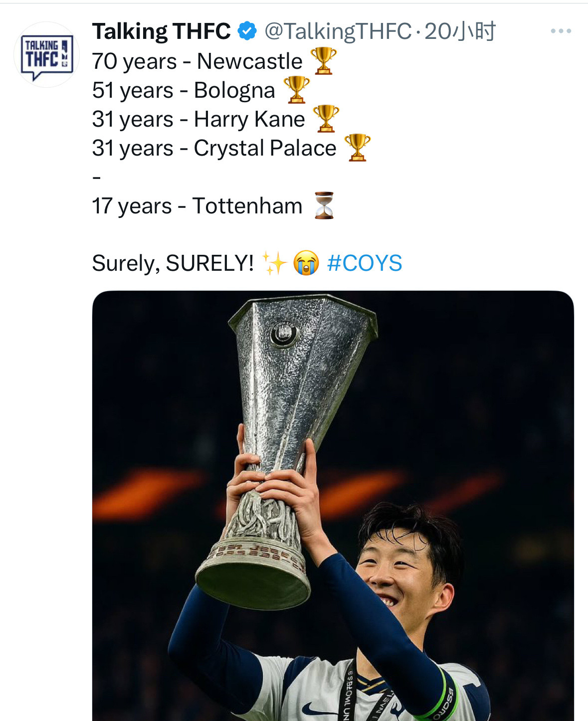Click the trophy emoji beside Bologna
Image resolution: width=588 pixels, height=721 pixels.
[297, 90]
